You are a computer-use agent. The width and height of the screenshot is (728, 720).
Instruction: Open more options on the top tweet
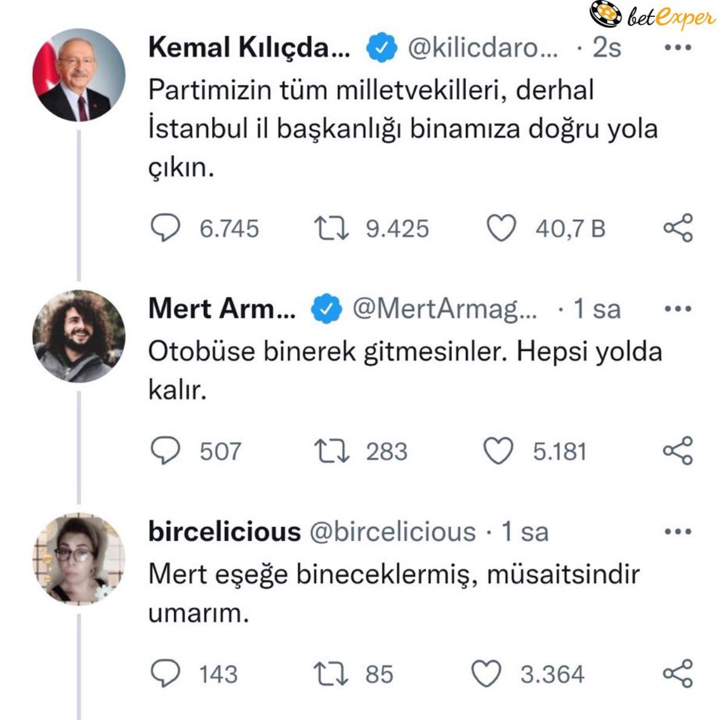[678, 48]
